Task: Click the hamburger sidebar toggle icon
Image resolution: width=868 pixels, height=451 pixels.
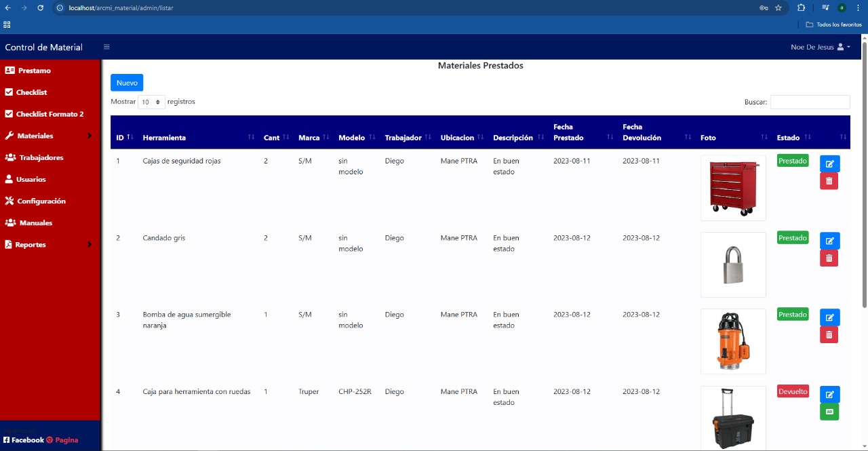Action: [x=106, y=47]
